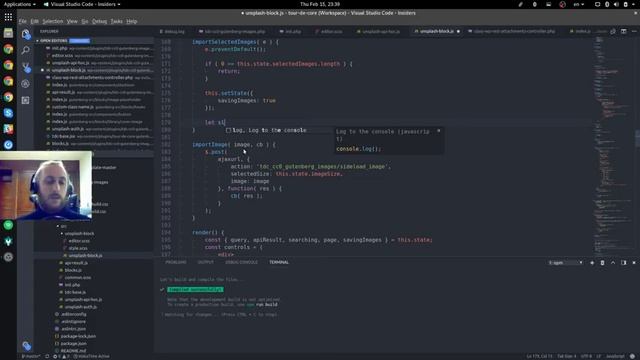This screenshot has width=640, height=360.
Task: Open the editor More Actions ellipsis
Action: (634, 31)
